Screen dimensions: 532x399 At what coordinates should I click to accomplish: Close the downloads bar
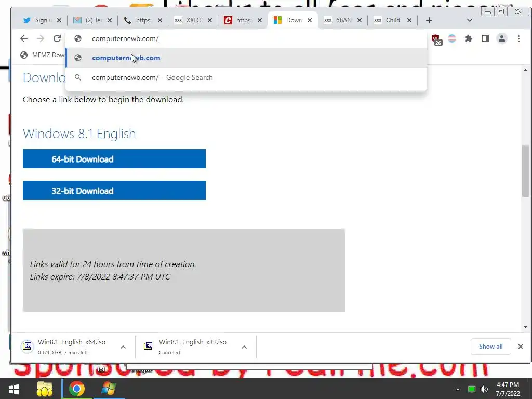pyautogui.click(x=521, y=347)
